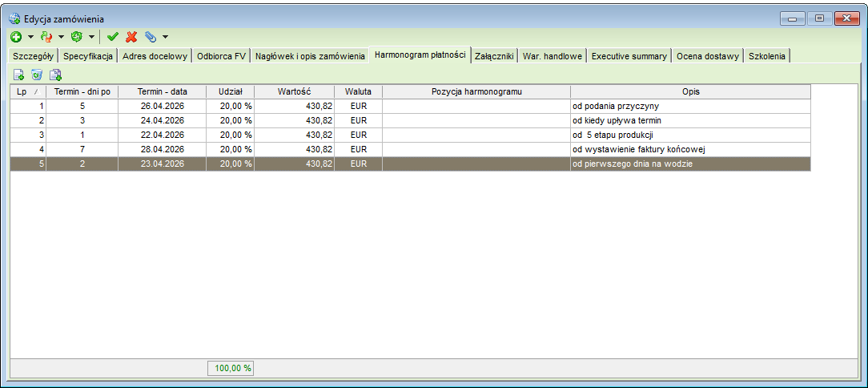Open the War. handlowe tab
The image size is (868, 388).
tap(552, 56)
